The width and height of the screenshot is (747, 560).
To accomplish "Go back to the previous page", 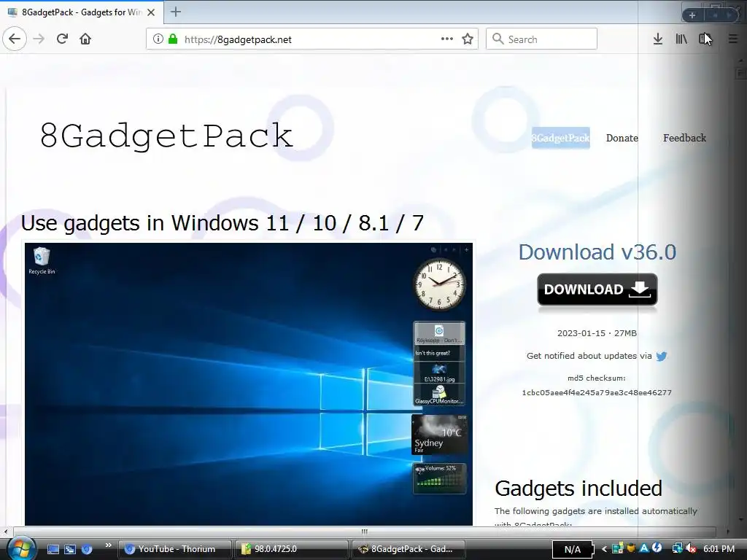I will pyautogui.click(x=15, y=39).
